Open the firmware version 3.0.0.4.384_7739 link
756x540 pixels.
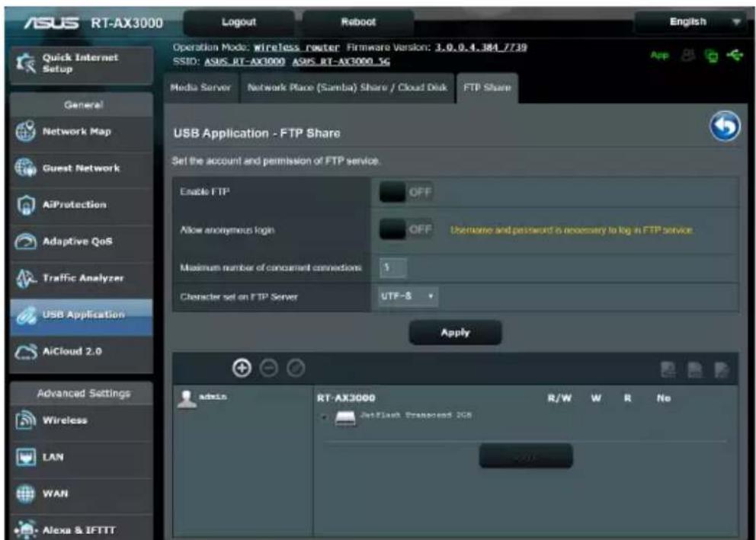[481, 47]
